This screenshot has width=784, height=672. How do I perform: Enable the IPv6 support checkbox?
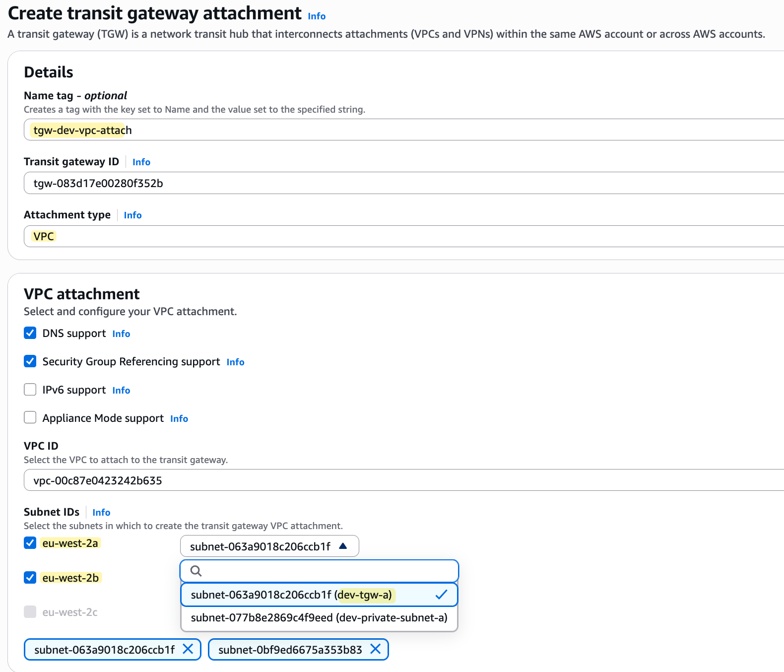(x=30, y=390)
